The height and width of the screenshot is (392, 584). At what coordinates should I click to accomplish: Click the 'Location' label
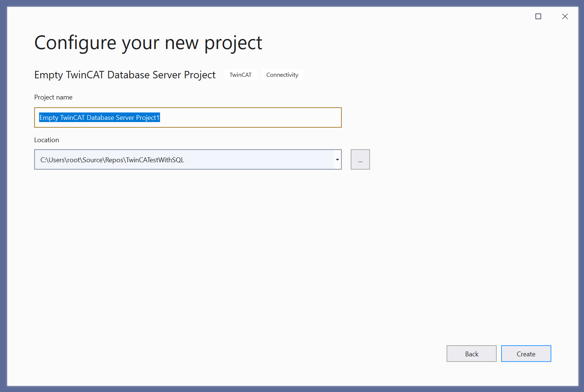tap(46, 140)
